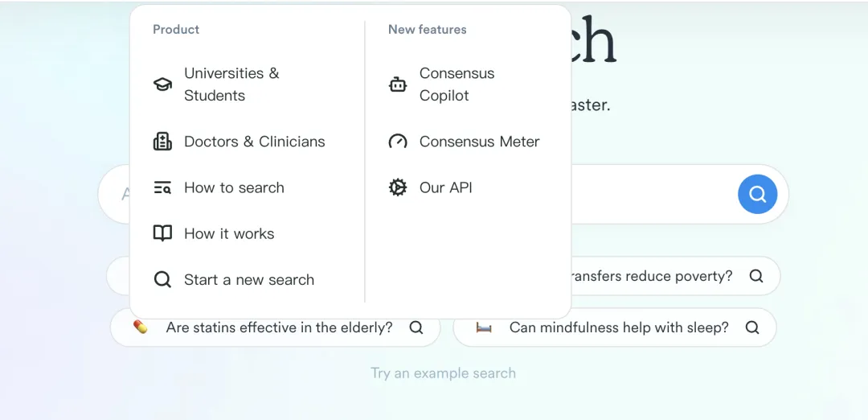Image resolution: width=868 pixels, height=420 pixels.
Task: Click the Consensus Copilot robot icon
Action: coord(398,84)
